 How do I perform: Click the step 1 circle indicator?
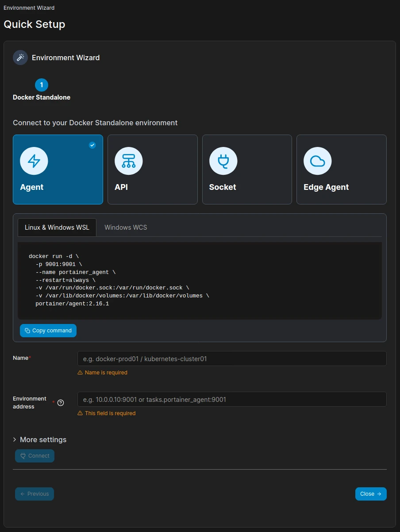42,85
